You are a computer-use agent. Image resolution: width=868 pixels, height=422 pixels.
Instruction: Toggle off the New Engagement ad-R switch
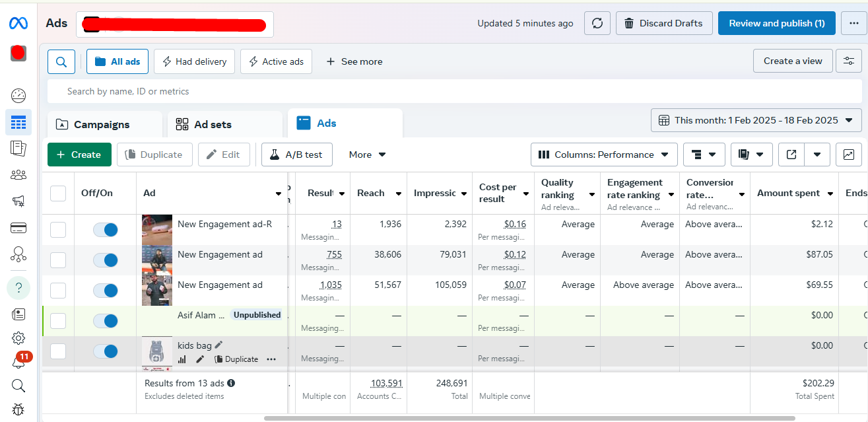click(105, 229)
